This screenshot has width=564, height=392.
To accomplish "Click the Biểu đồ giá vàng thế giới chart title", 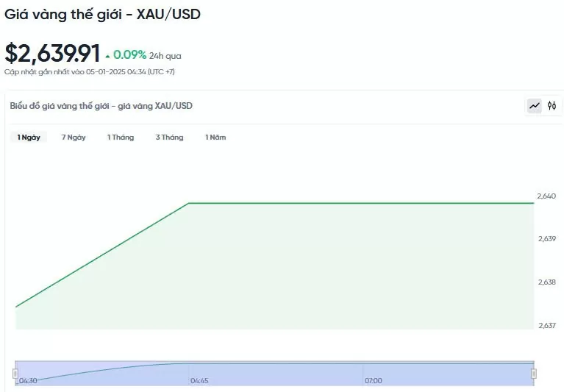I will [101, 106].
